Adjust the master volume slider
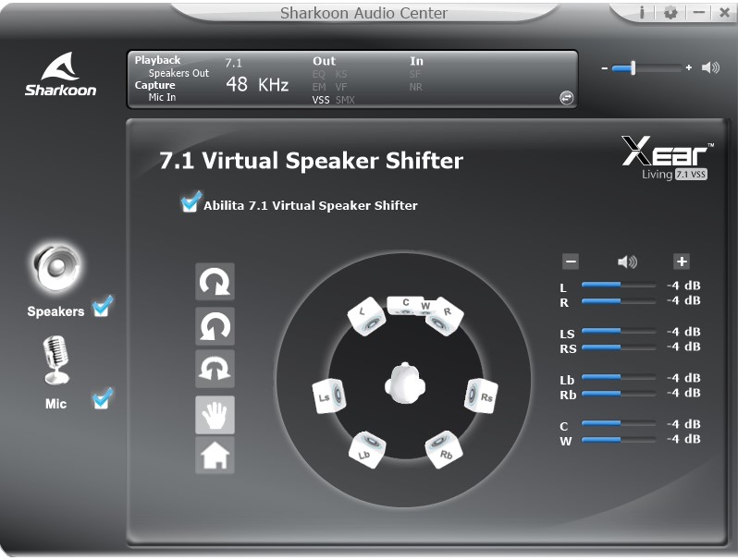This screenshot has width=738, height=560. (x=646, y=68)
